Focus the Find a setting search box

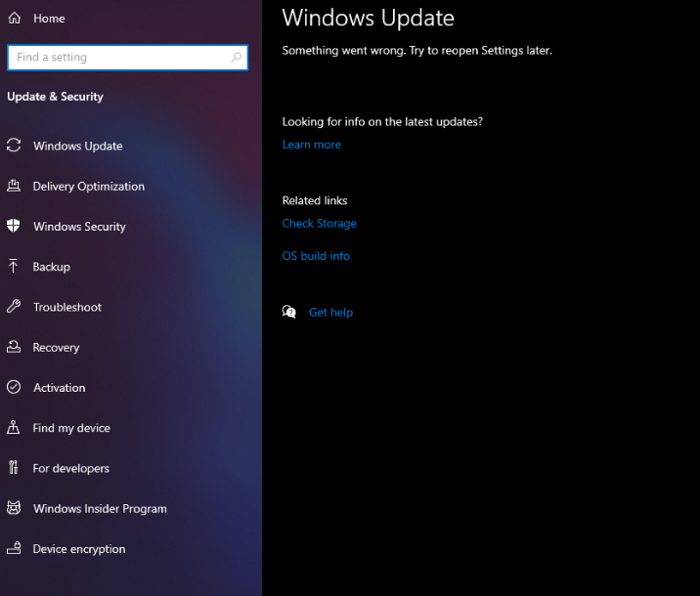click(x=128, y=57)
